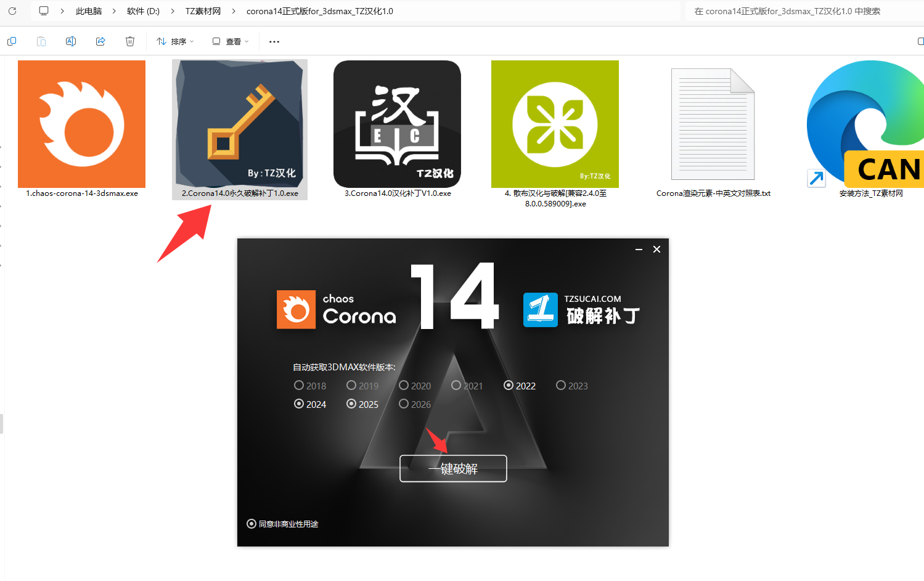This screenshot has height=581, width=924.
Task: Expand the chevron after 此电脑 in breadcrumb
Action: coord(114,11)
